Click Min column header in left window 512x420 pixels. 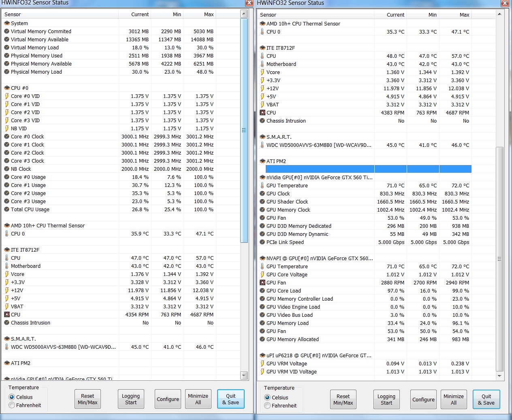pos(168,15)
